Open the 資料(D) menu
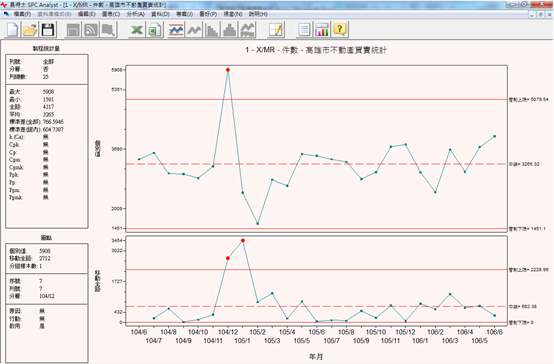 160,14
